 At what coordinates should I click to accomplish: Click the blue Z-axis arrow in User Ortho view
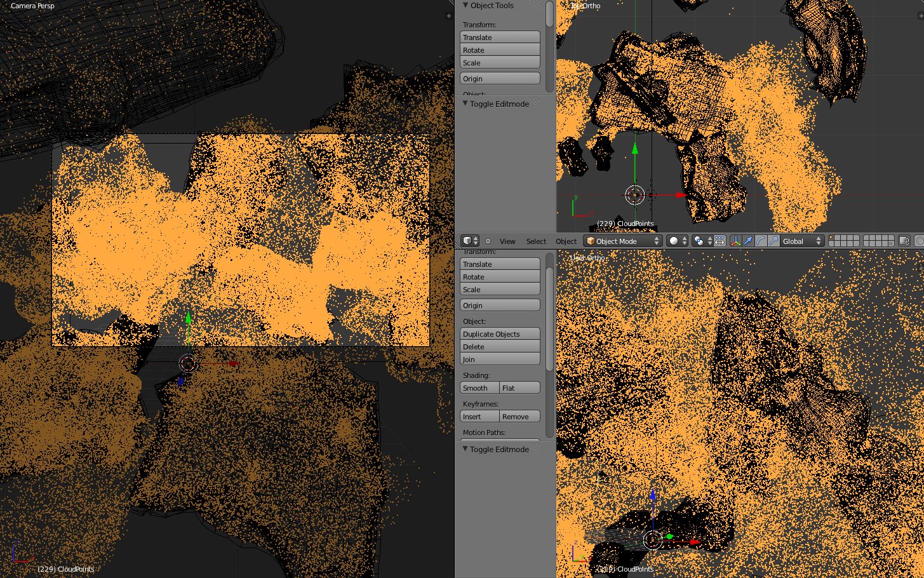[x=653, y=494]
